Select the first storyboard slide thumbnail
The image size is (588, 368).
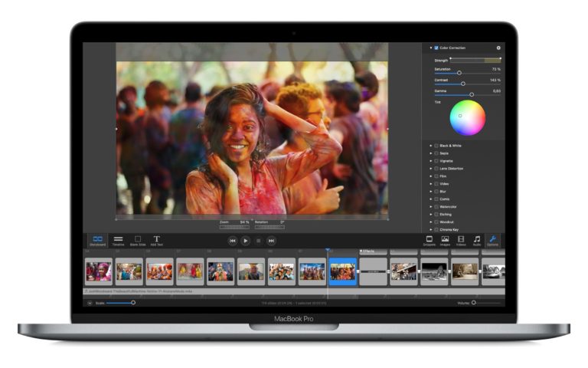(x=99, y=271)
